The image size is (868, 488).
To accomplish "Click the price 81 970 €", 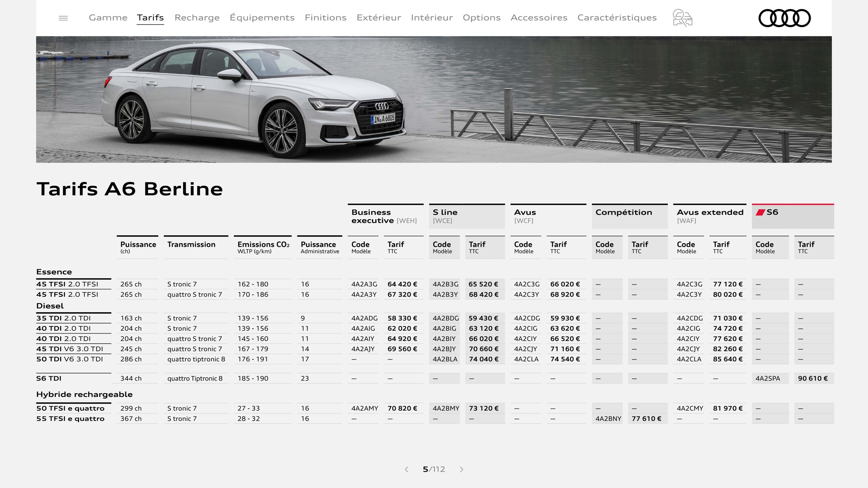I will coord(728,408).
